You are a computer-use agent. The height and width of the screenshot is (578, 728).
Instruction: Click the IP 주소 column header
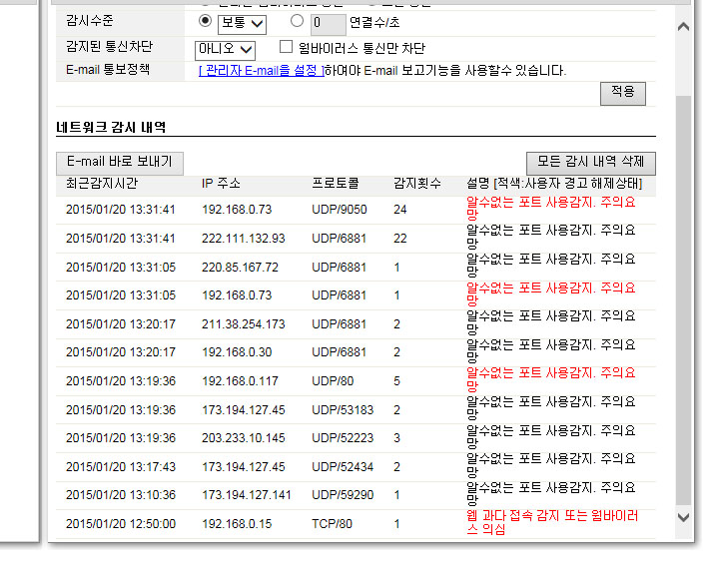coord(221,184)
